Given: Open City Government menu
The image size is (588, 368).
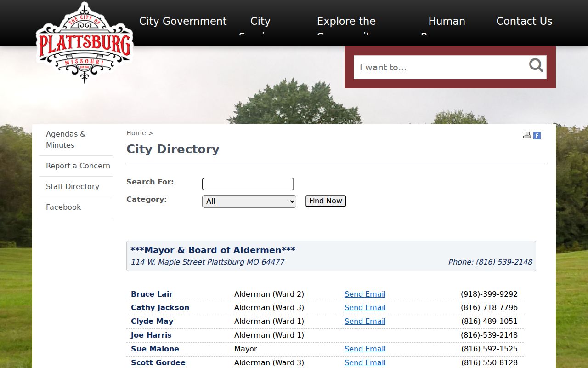Looking at the screenshot, I should click(x=183, y=21).
